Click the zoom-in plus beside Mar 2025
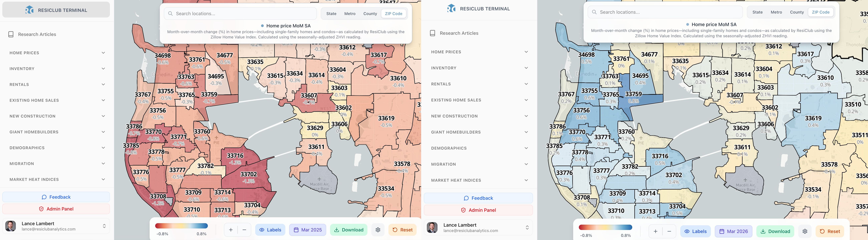 point(231,230)
